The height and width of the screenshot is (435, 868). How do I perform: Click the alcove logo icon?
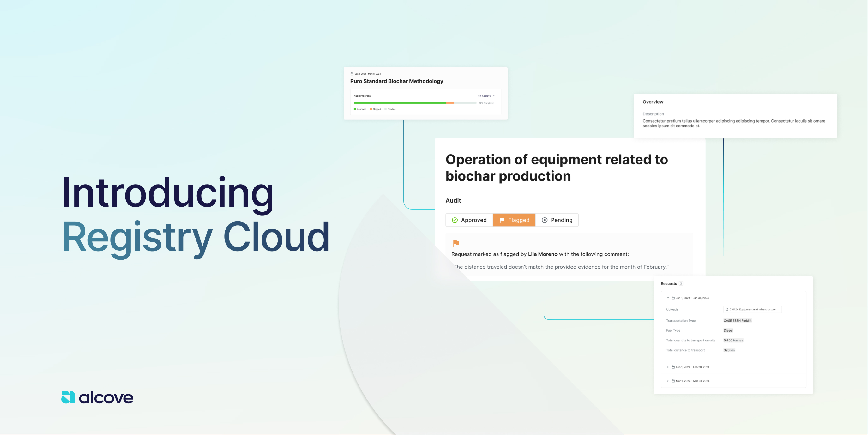(x=67, y=397)
